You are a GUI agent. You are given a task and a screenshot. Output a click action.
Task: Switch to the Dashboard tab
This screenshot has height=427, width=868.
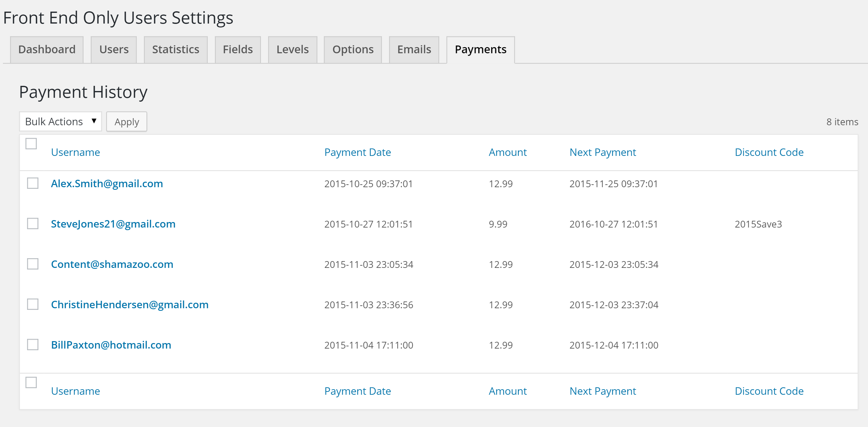coord(47,49)
